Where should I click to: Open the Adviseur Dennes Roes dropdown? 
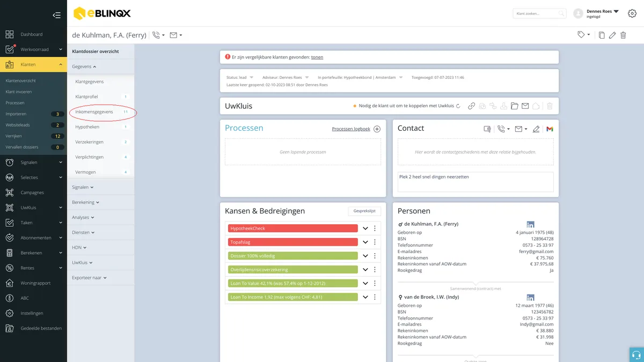pos(286,77)
